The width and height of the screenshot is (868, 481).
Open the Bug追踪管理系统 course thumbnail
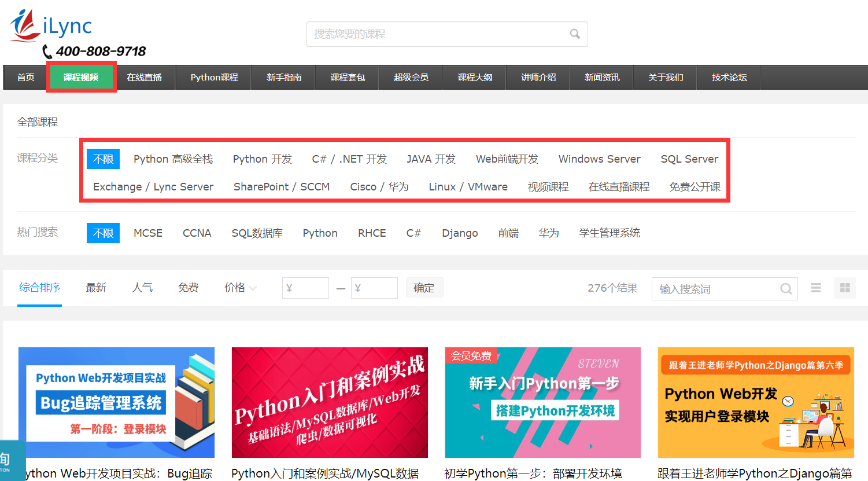pyautogui.click(x=116, y=402)
